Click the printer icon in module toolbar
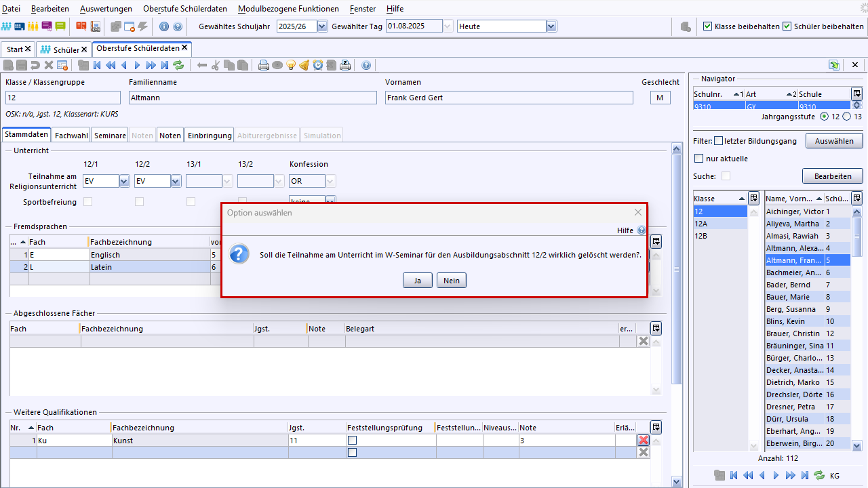 (x=264, y=65)
